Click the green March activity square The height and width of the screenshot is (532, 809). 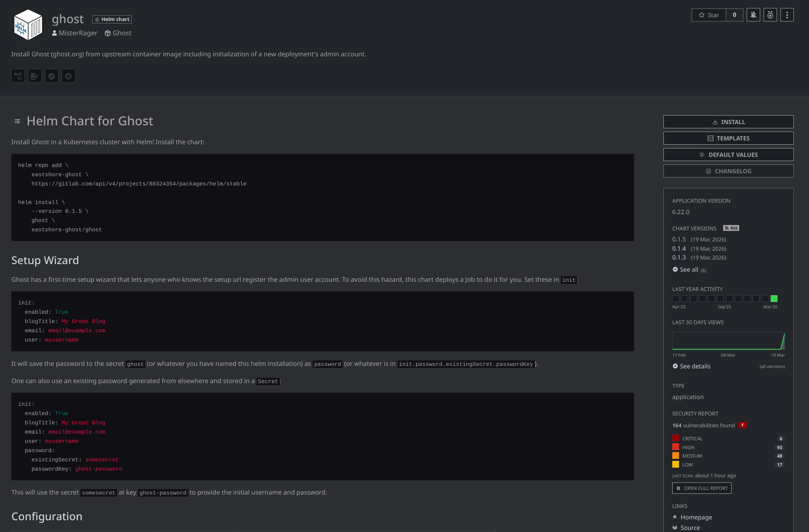click(774, 299)
